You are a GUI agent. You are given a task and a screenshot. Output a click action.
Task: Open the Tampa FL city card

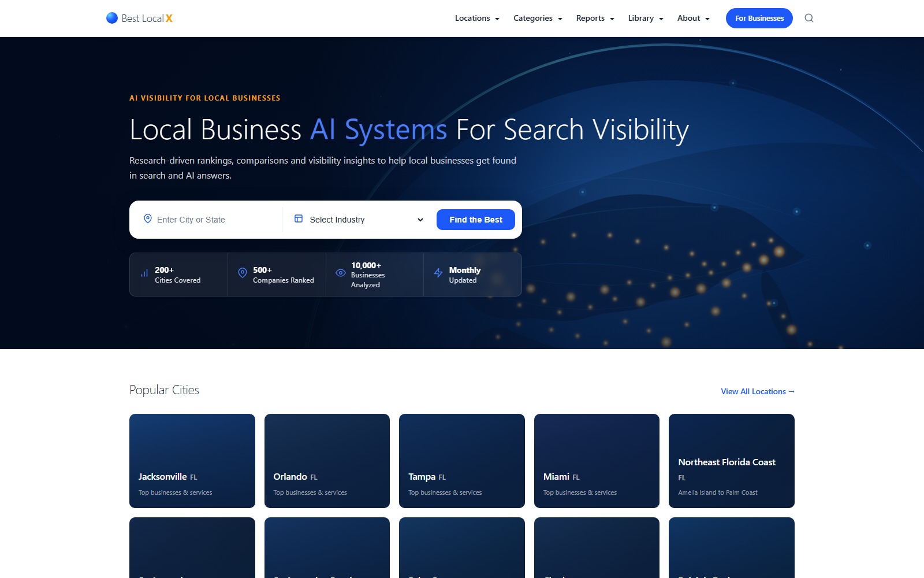[462, 461]
